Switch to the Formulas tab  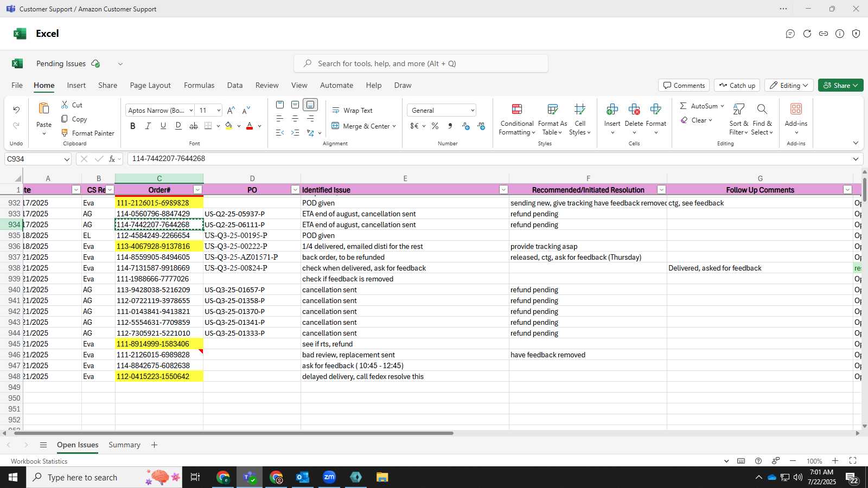199,86
